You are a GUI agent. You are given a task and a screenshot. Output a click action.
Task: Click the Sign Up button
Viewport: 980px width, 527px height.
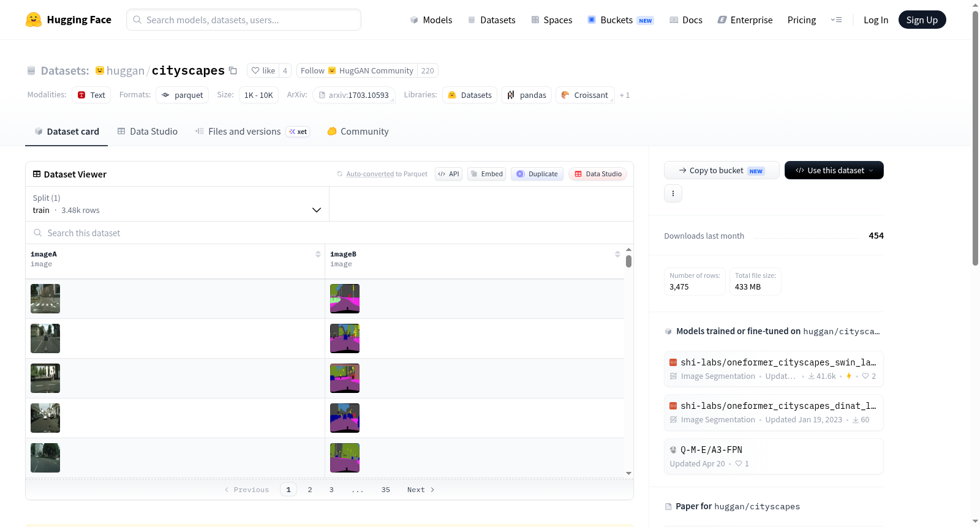922,20
